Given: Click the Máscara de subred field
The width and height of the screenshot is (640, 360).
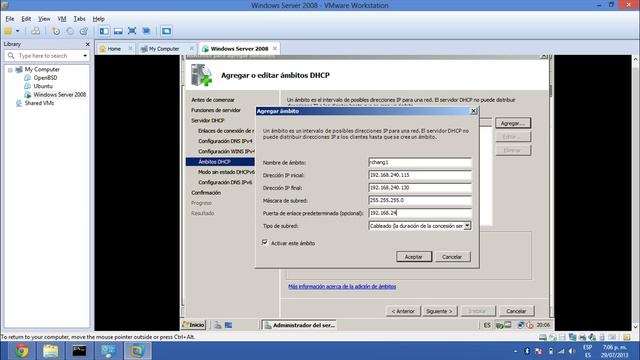Looking at the screenshot, I should coord(420,200).
